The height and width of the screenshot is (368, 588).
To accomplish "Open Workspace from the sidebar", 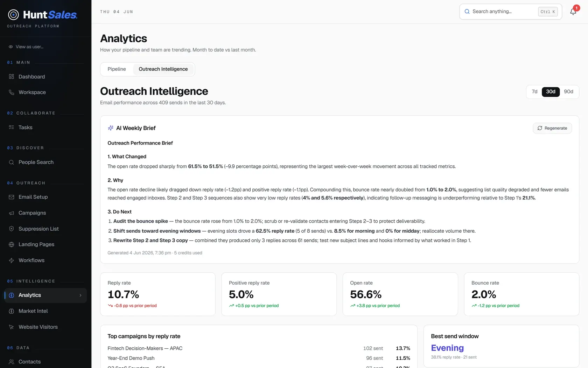I will click(x=45, y=92).
